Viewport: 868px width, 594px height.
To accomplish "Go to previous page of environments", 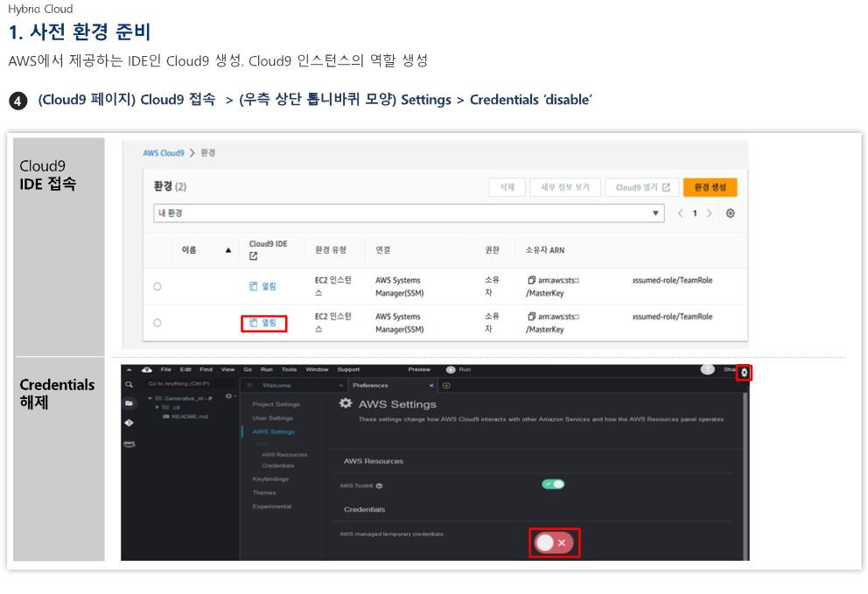I will [x=681, y=213].
